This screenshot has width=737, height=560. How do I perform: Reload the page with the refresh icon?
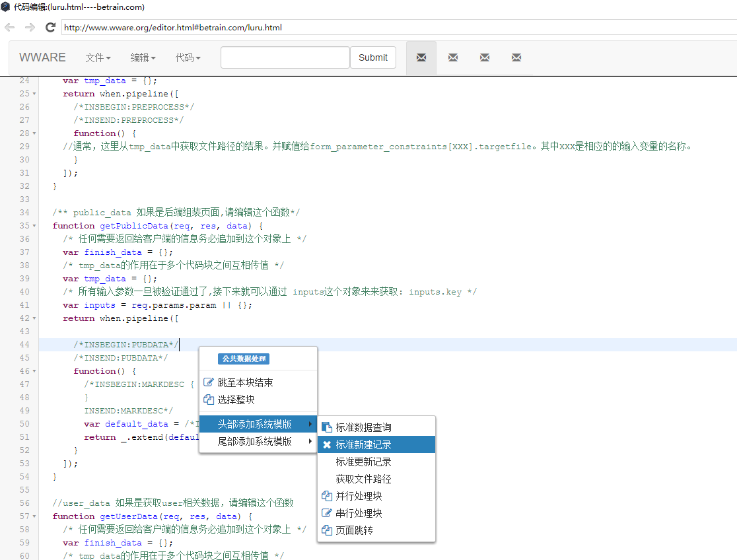point(50,27)
